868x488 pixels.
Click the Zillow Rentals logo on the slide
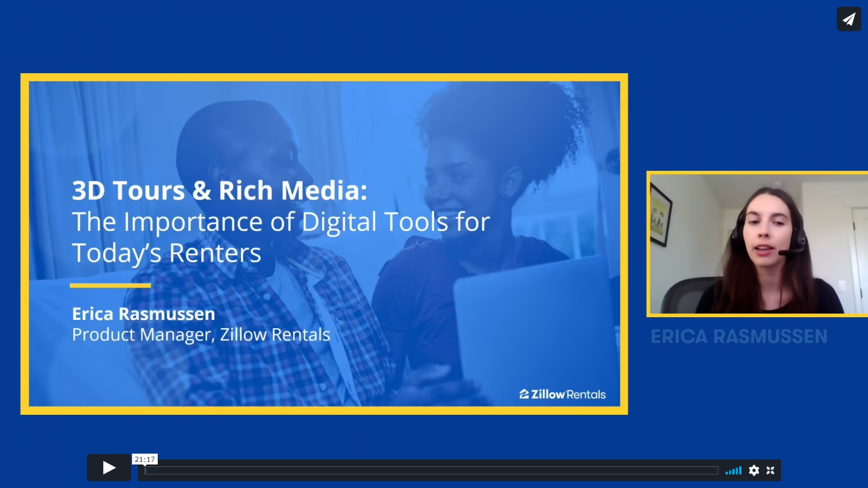pyautogui.click(x=563, y=394)
